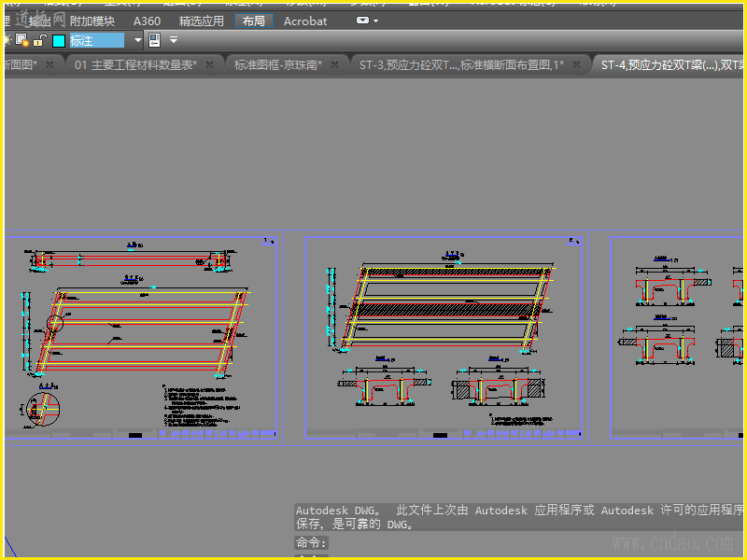
Task: Open the Acrobat ribbon tab
Action: (x=305, y=21)
